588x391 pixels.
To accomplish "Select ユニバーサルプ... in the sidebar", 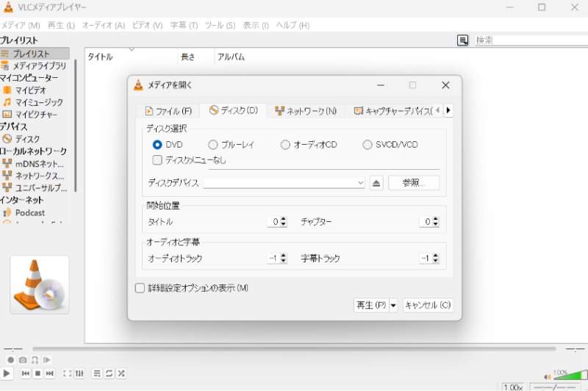I will 35,188.
